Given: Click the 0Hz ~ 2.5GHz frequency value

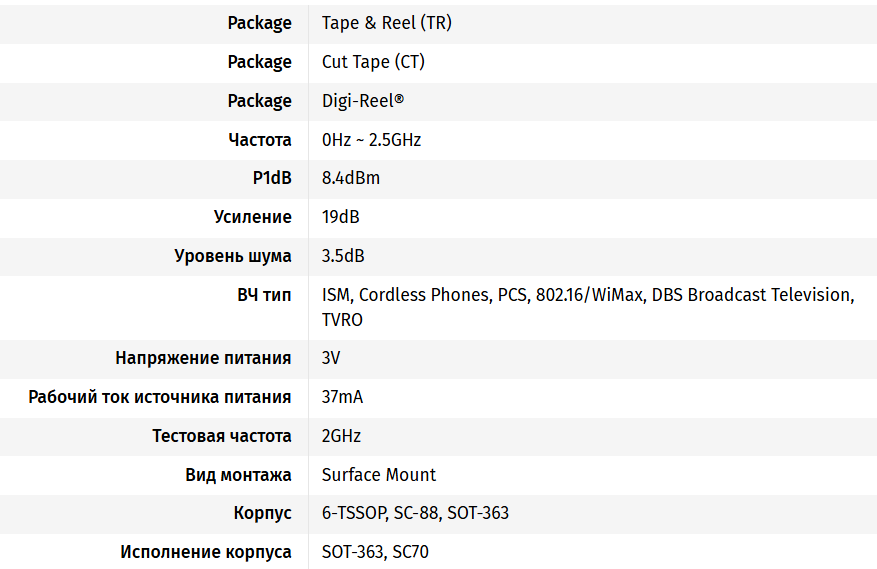Looking at the screenshot, I should 371,139.
